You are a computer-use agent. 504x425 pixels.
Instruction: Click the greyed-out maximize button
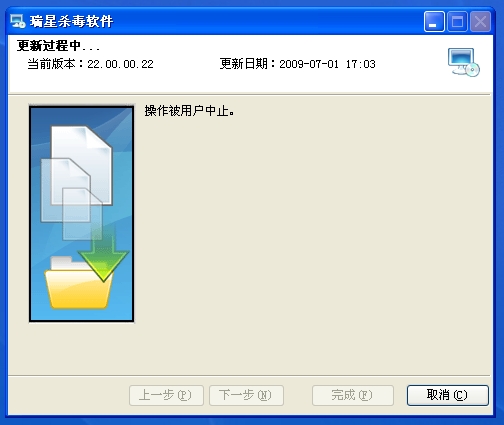coord(457,22)
